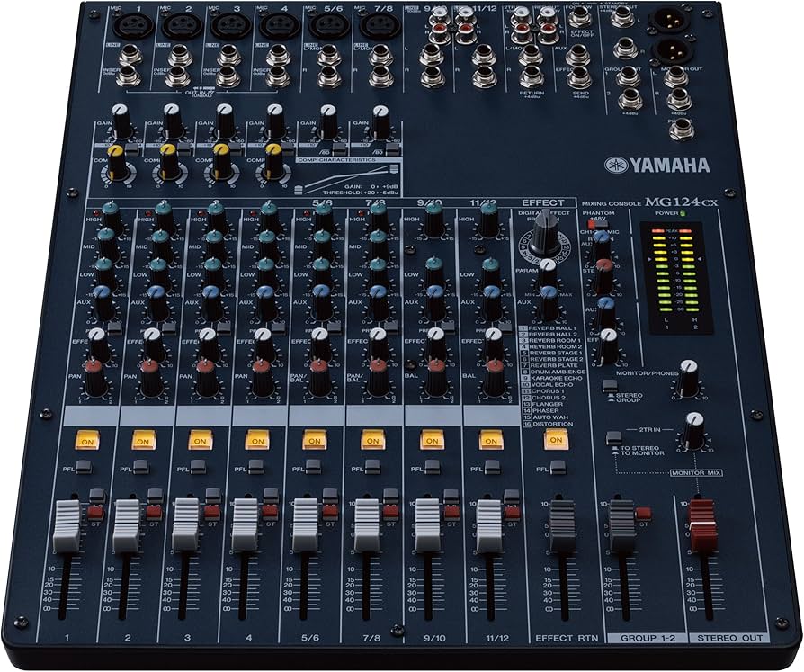Turn the MONITOR/PHONES level knob
Viewport: 804px width, 672px height.
[687, 380]
